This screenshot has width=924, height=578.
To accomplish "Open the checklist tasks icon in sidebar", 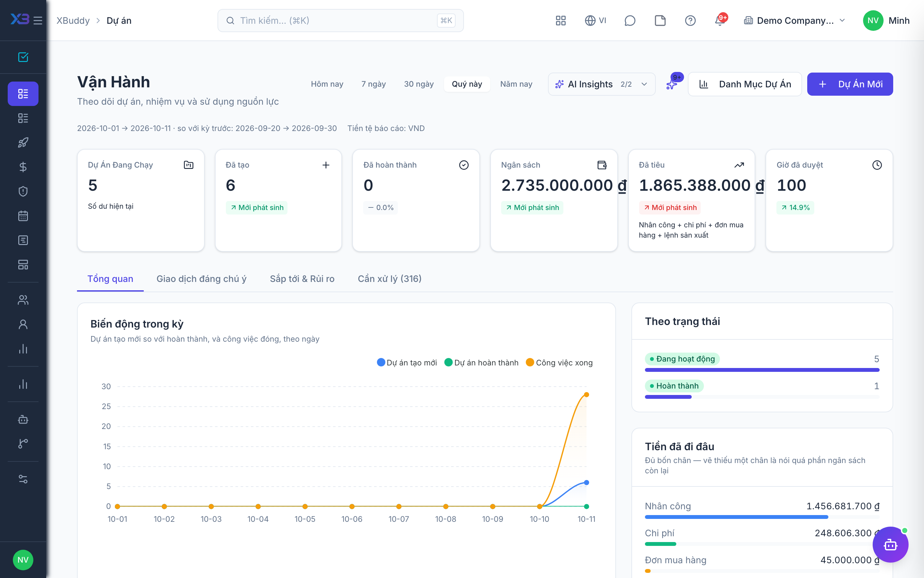I will pos(23,57).
